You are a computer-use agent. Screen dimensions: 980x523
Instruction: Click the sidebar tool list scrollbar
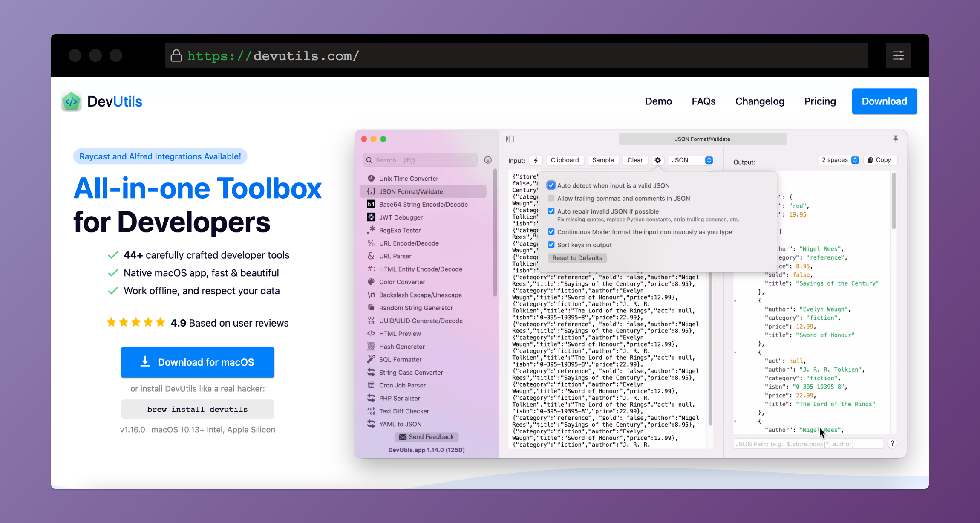495,233
